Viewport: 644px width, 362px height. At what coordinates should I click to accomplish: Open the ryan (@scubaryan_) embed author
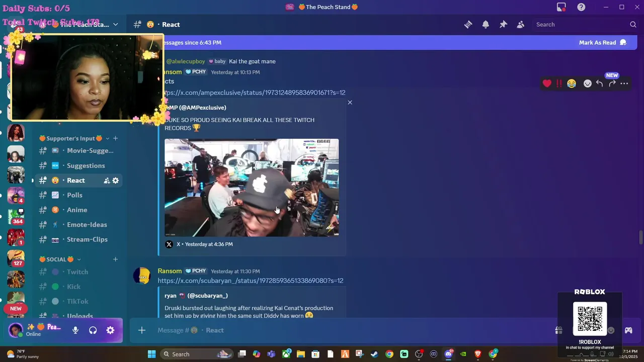click(x=196, y=296)
